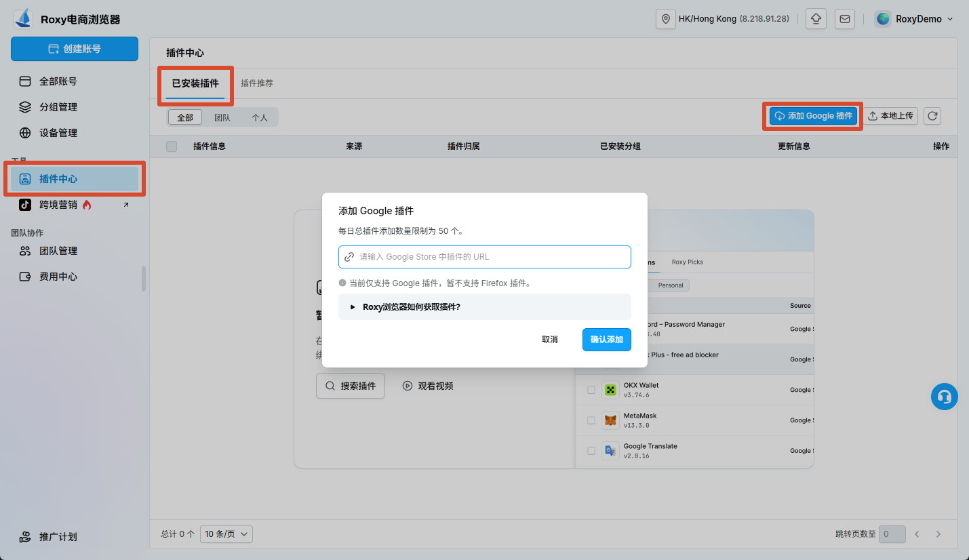Click the 创建账号 button
The width and height of the screenshot is (969, 560).
[75, 49]
